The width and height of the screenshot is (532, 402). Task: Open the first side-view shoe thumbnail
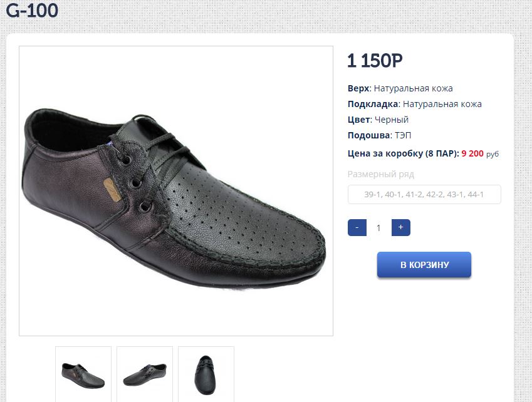83,374
